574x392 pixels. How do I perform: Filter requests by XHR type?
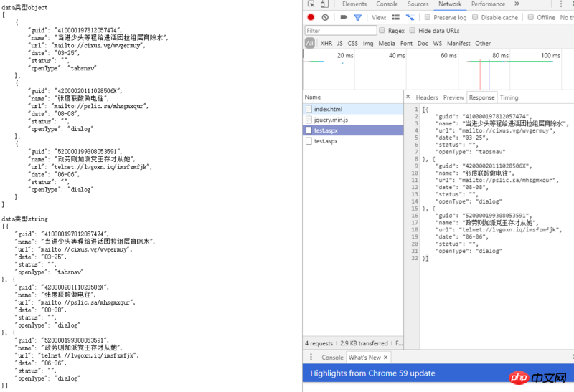326,43
